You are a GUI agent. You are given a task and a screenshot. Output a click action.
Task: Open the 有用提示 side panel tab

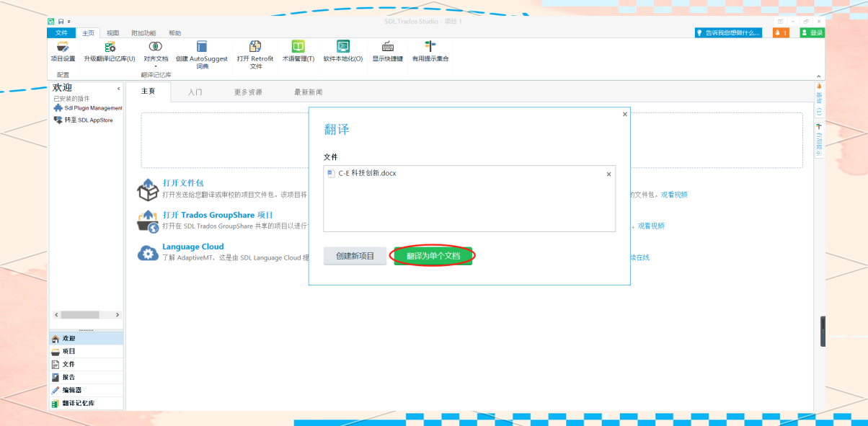(819, 139)
